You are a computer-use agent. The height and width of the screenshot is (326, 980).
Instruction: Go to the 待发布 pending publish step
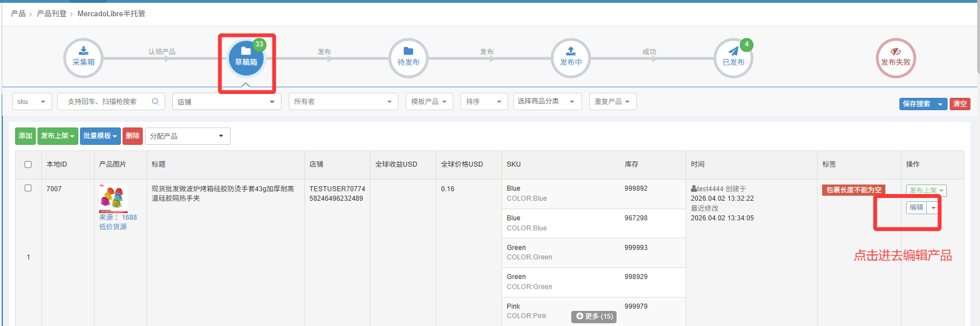[408, 58]
